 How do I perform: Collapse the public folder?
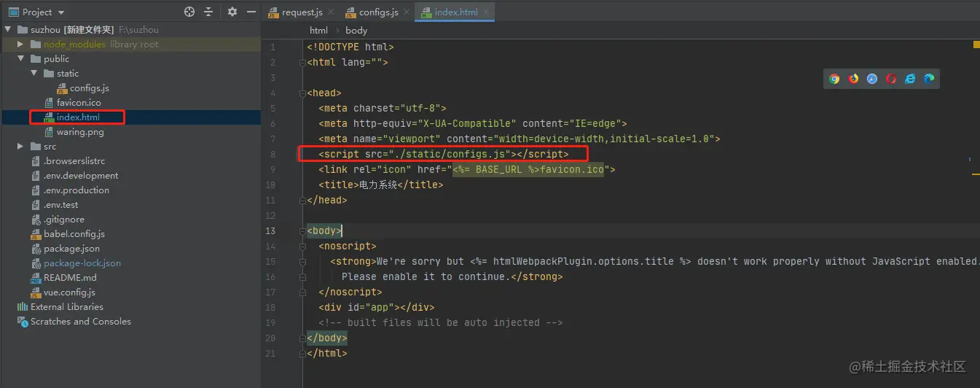click(21, 59)
